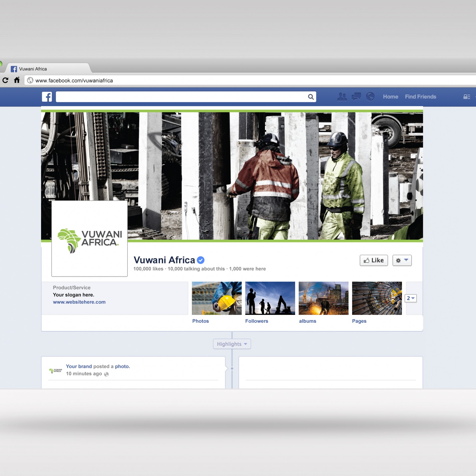Click the construction workers cover photo
Image resolution: width=476 pixels, height=476 pixels.
(232, 176)
